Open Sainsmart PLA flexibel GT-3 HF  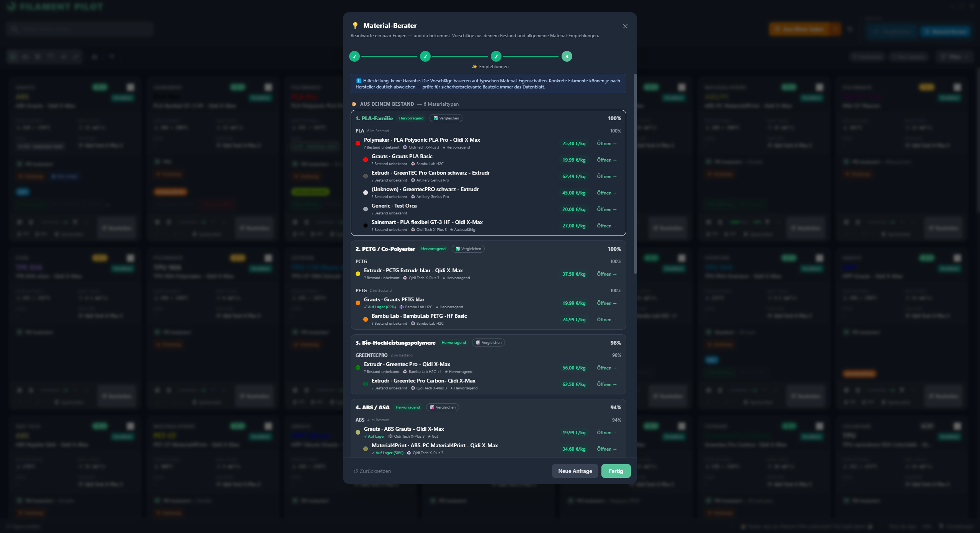click(x=607, y=226)
